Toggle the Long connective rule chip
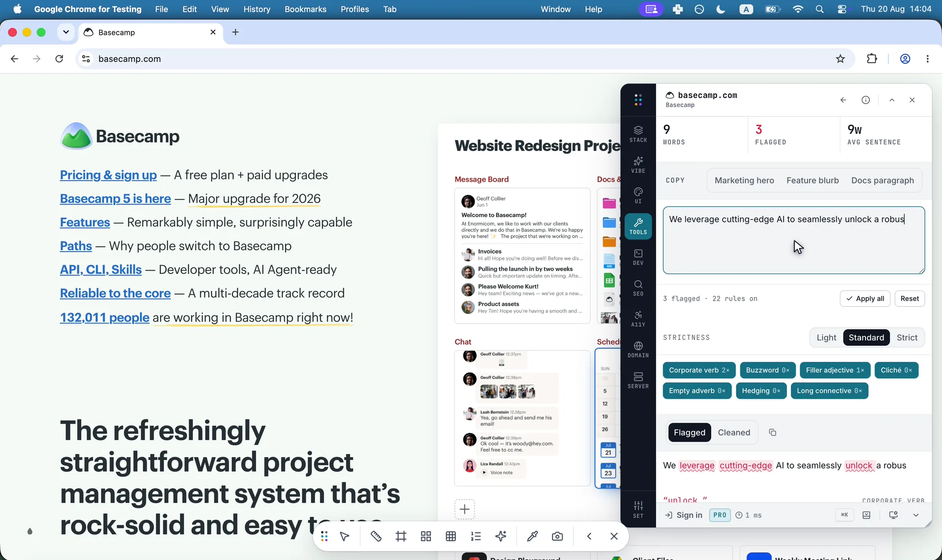942x560 pixels. (x=829, y=391)
